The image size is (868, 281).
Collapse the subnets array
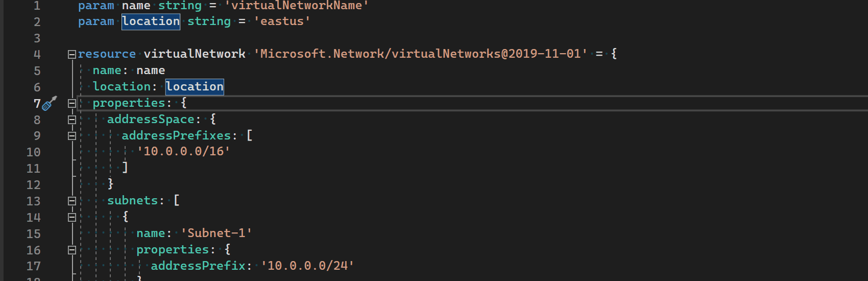click(72, 201)
